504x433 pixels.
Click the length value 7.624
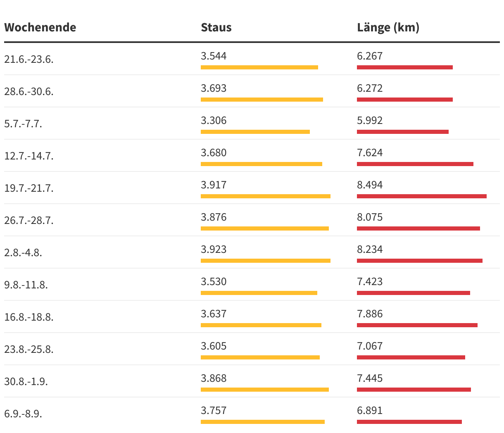370,152
